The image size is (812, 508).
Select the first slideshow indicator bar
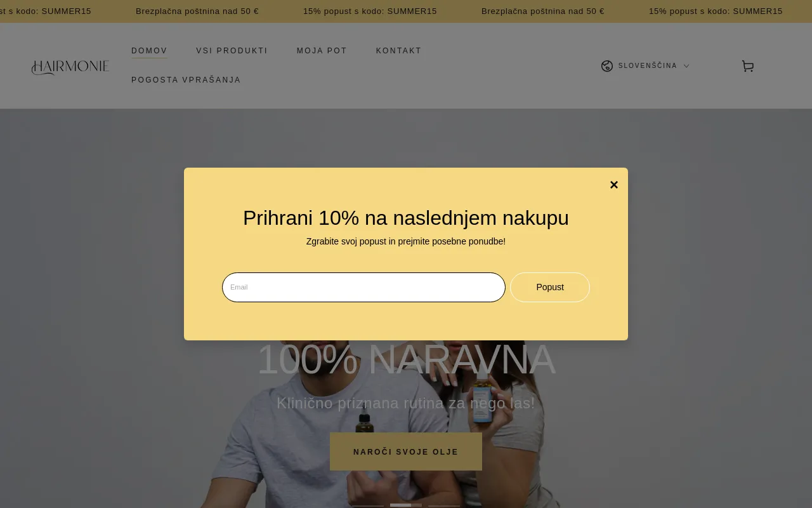coord(368,505)
